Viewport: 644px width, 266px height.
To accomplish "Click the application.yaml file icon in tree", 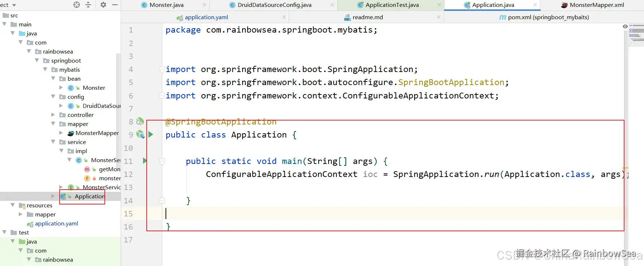I will click(30, 224).
